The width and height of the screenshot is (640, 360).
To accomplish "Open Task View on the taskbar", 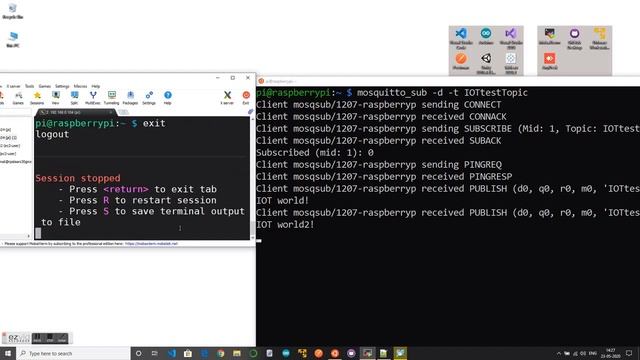I will 155,353.
